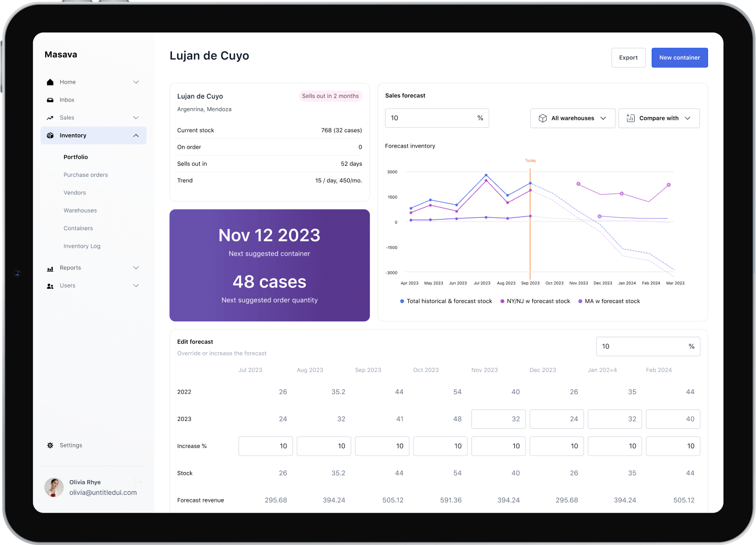This screenshot has width=756, height=545.
Task: Select the Warehouses submenu item
Action: click(x=80, y=210)
